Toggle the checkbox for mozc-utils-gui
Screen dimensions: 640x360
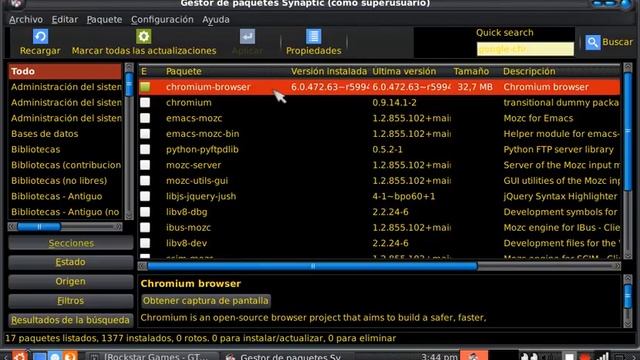coord(145,180)
